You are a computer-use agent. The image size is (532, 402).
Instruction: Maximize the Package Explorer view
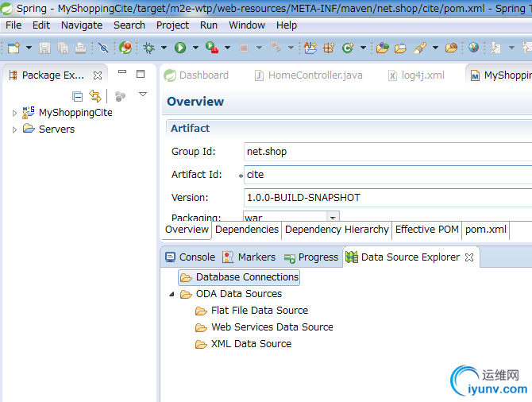click(141, 74)
